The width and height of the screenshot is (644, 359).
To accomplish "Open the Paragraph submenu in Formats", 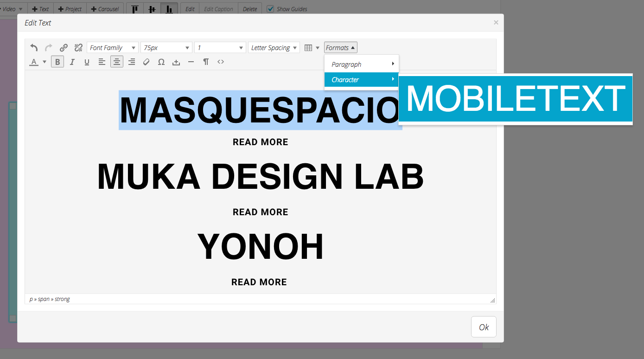I will 361,64.
